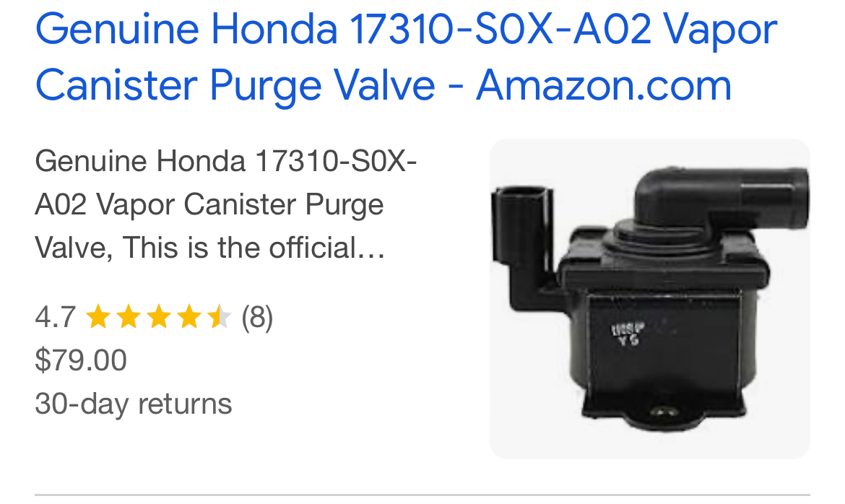Click Canister Purge Valve in the title
Viewport: 845px width, 504px height.
(x=235, y=86)
